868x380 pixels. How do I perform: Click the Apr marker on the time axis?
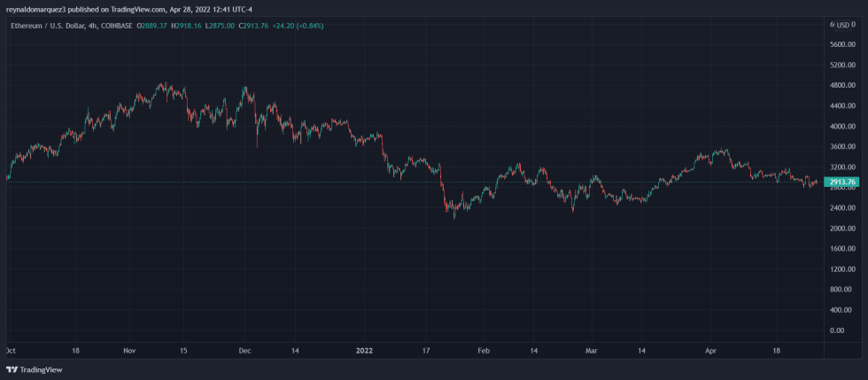click(x=709, y=351)
